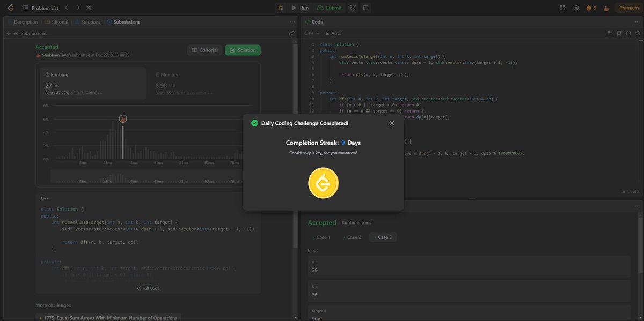Screen dimensions: 644x321
Task: Click the runtime marker avatar on chart
Action: (122, 118)
